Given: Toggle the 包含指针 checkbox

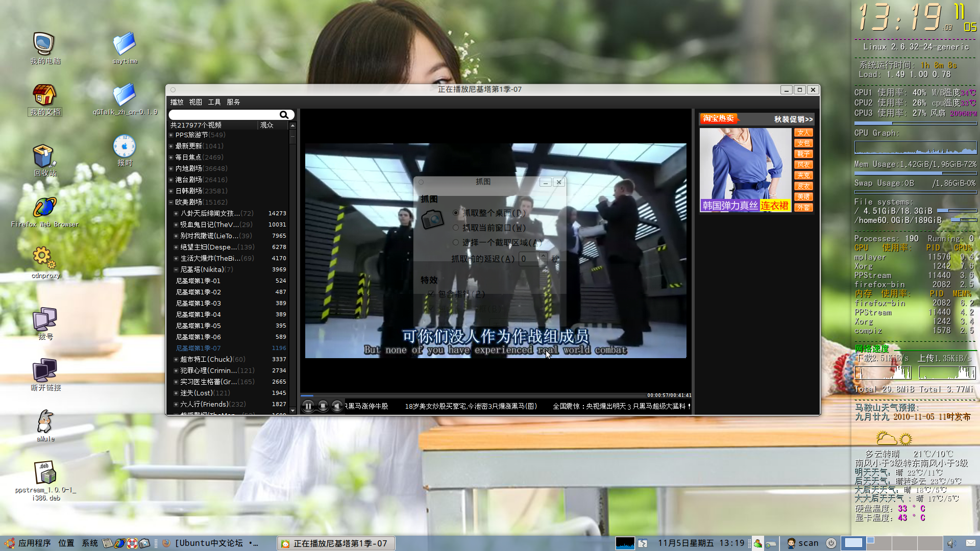Looking at the screenshot, I should tap(431, 294).
